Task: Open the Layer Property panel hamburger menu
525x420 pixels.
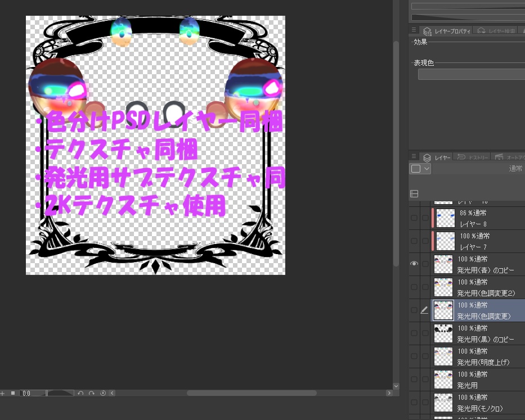Action: tap(414, 30)
